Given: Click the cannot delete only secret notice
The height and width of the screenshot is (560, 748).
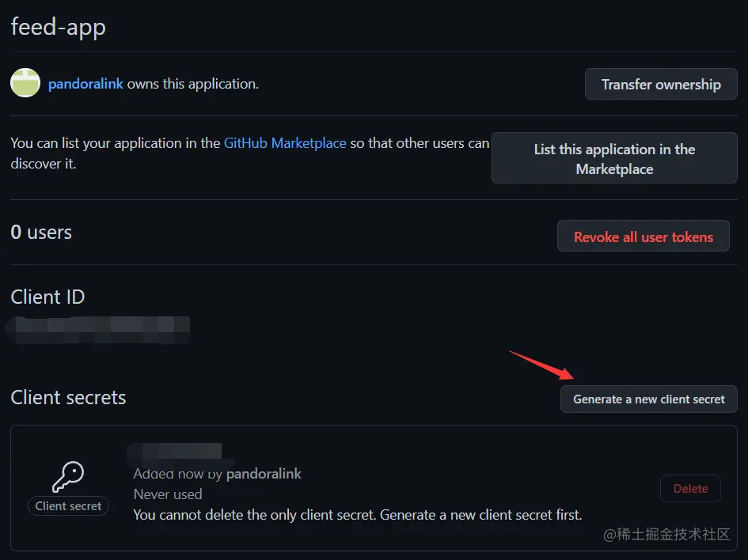Looking at the screenshot, I should coord(357,515).
